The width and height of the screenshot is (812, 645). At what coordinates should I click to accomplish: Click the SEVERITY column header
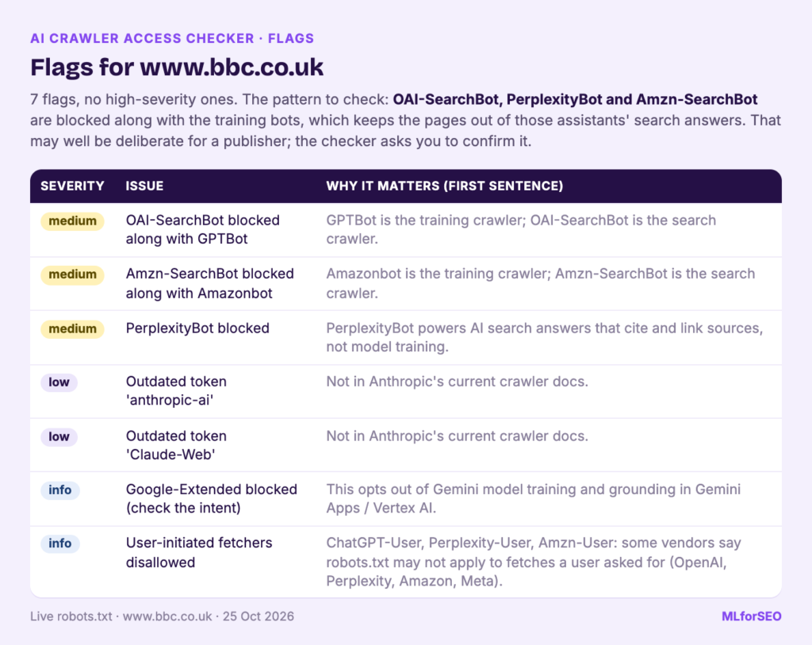point(72,186)
